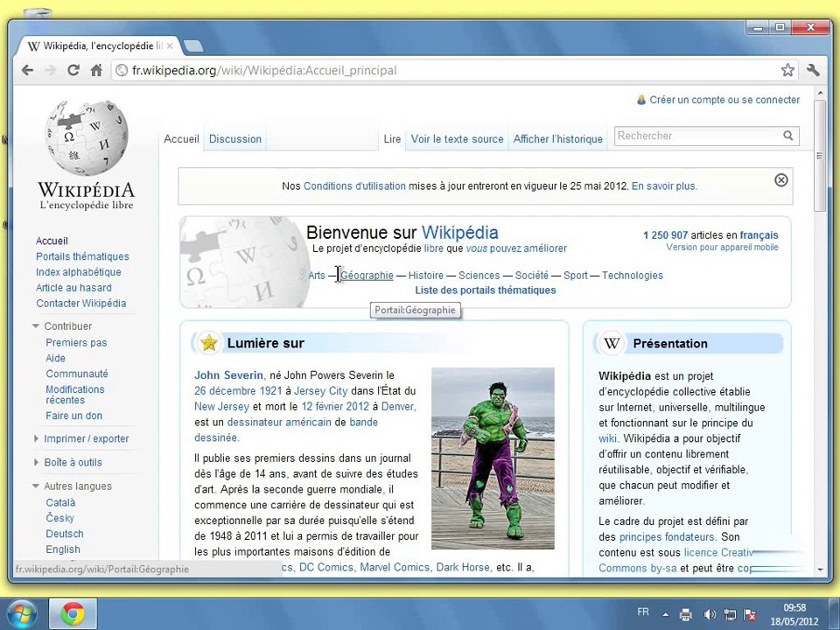The width and height of the screenshot is (840, 630).
Task: Click the address bar URL field
Action: [452, 70]
